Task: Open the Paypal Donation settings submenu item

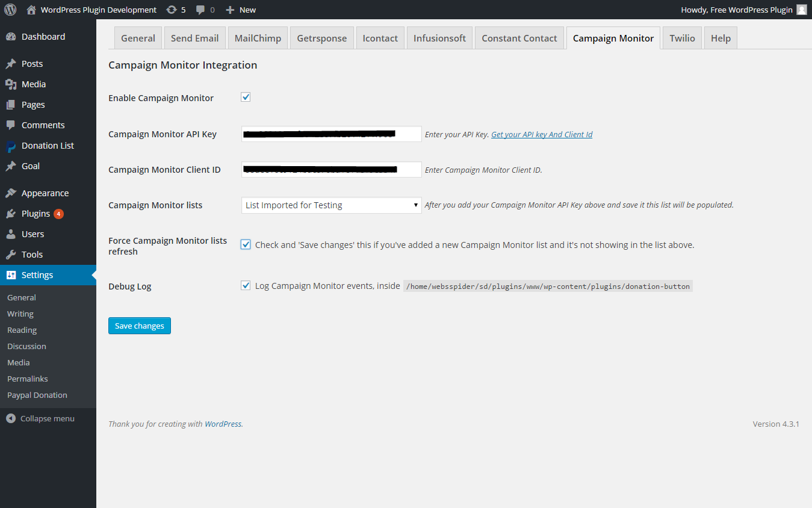Action: click(37, 395)
